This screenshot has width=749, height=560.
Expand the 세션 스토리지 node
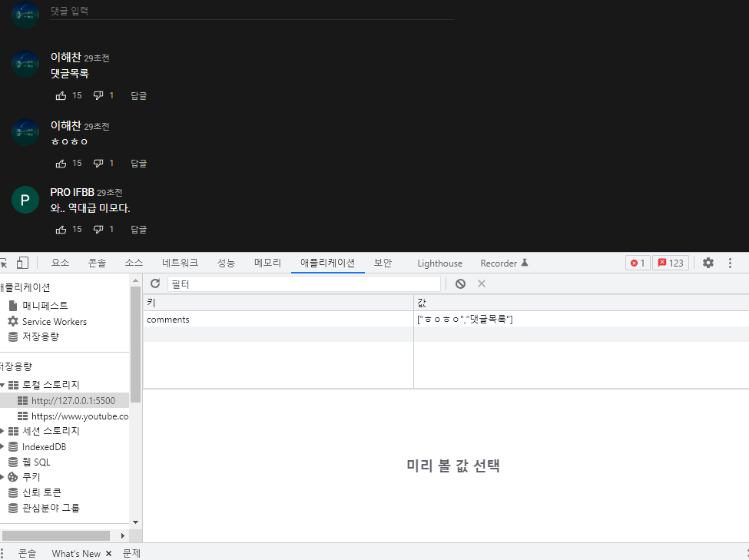click(2, 431)
